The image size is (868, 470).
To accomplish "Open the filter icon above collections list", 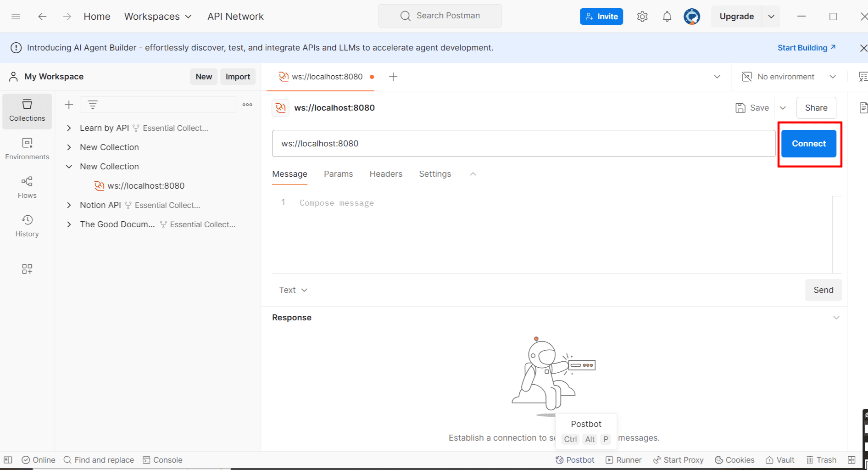I will pos(93,104).
